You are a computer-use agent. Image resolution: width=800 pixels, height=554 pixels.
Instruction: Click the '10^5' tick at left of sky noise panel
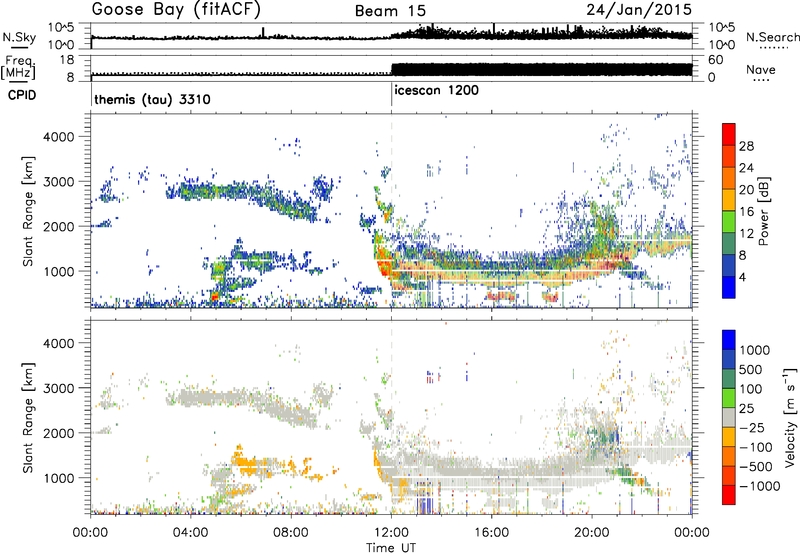click(61, 28)
